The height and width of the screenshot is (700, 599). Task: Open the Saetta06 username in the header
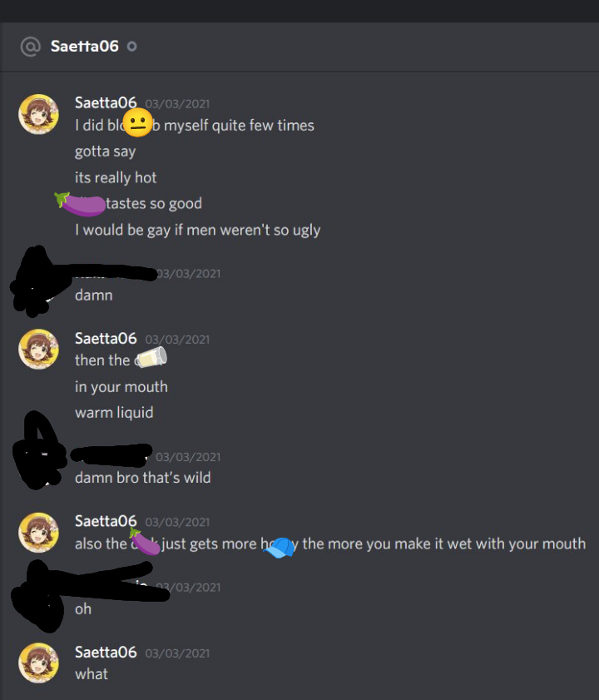(x=85, y=47)
